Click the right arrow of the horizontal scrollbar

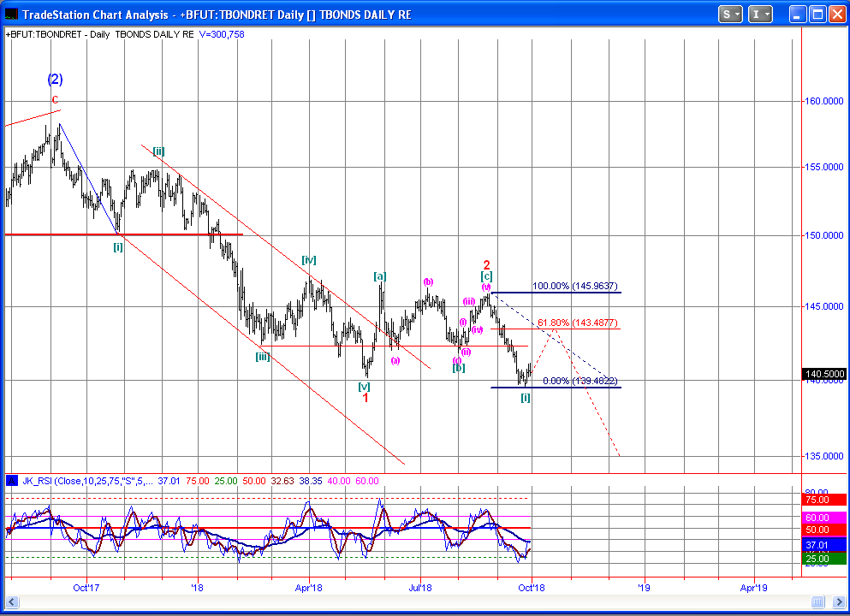839,602
